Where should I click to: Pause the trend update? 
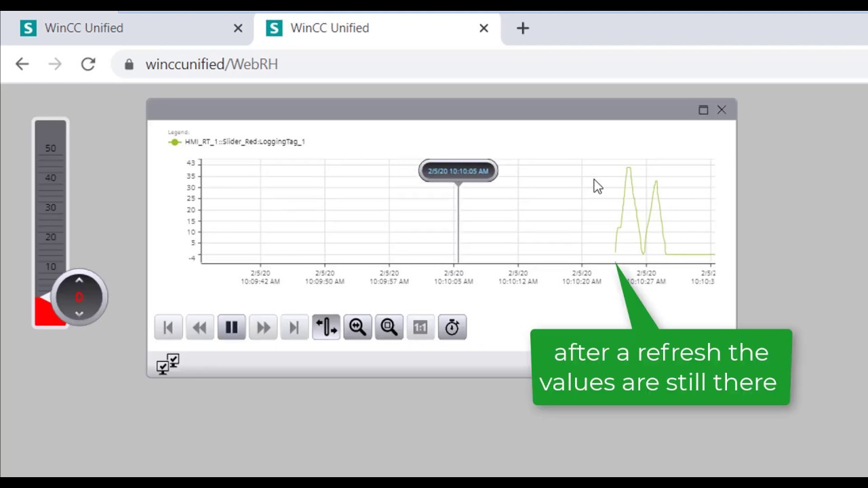point(231,327)
